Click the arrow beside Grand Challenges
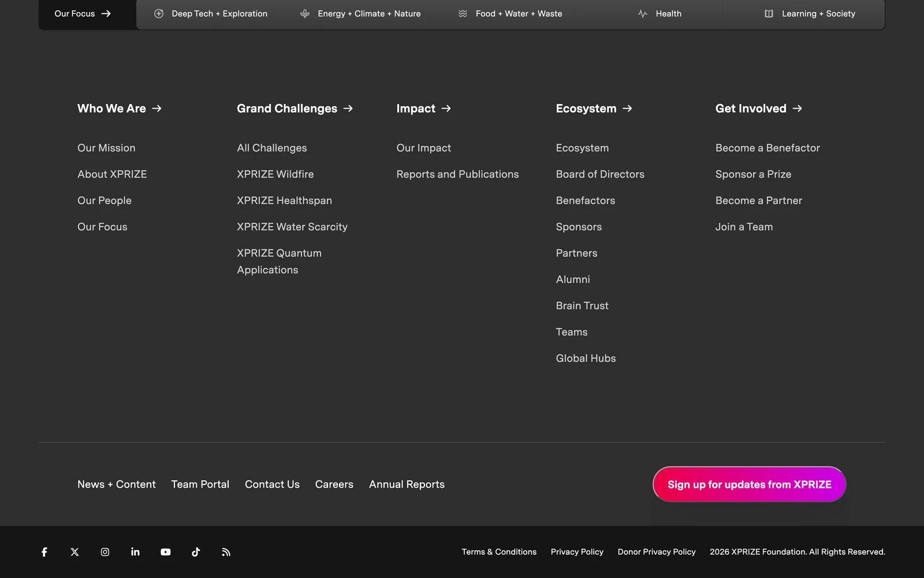The height and width of the screenshot is (578, 924). coord(348,108)
